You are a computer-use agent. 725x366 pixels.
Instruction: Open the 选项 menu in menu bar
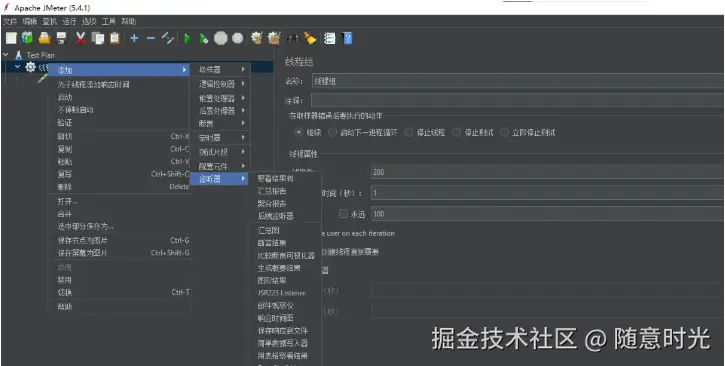pos(89,21)
